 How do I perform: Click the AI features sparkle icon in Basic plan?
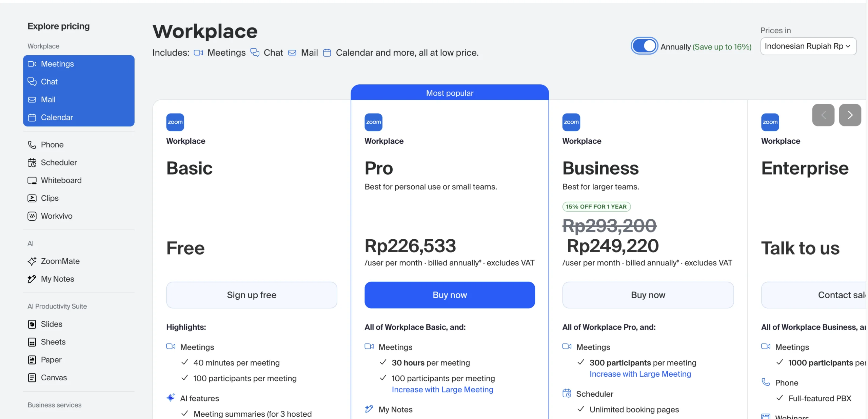click(x=171, y=398)
